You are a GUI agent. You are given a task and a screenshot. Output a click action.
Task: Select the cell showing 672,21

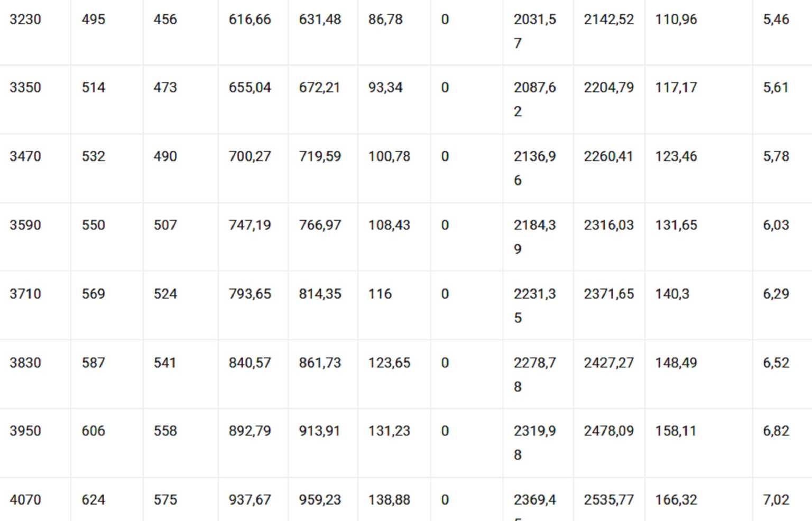[319, 88]
